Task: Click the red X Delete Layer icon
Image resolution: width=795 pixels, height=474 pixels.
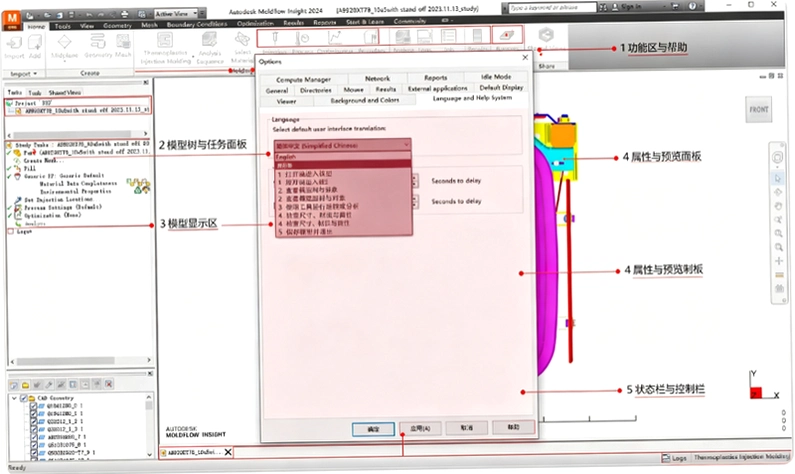Action: pos(109,384)
